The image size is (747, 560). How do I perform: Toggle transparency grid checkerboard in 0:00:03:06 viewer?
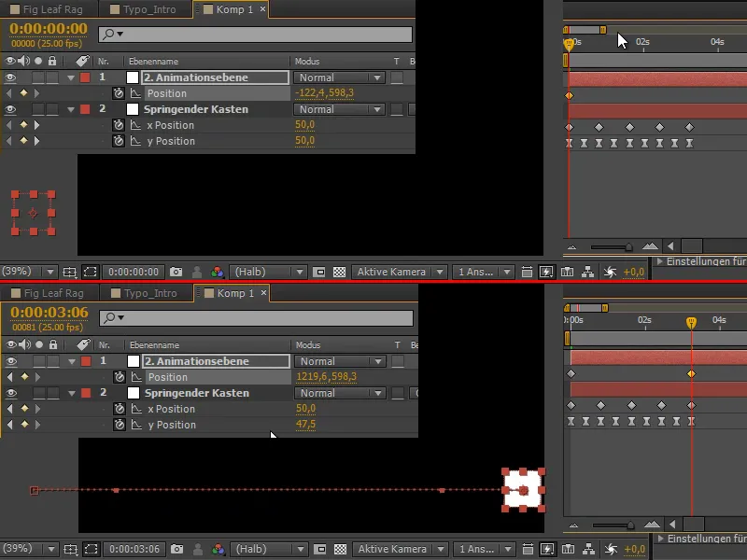tap(340, 549)
